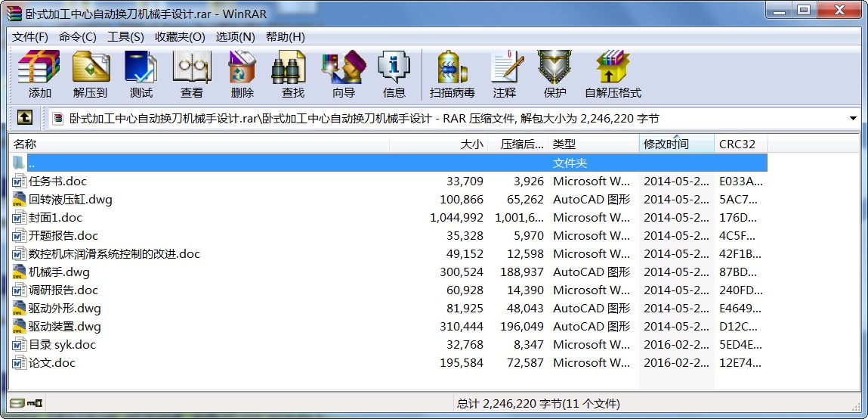Viewport: 868px width, 419px height.
Task: Start 扫描病毒 virus scan
Action: tap(453, 74)
